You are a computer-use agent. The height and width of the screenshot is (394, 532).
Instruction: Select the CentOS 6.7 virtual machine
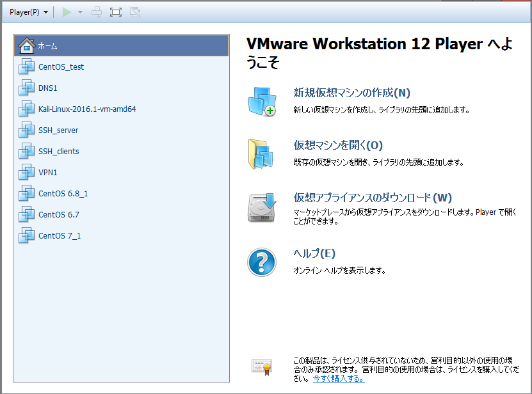[122, 215]
